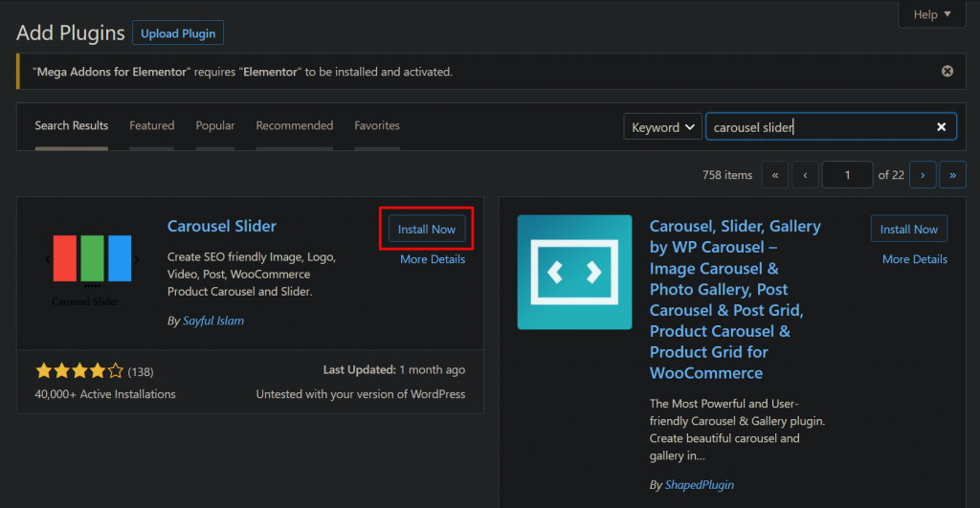Screen dimensions: 980x508
Task: Go to first page of results
Action: pos(775,175)
